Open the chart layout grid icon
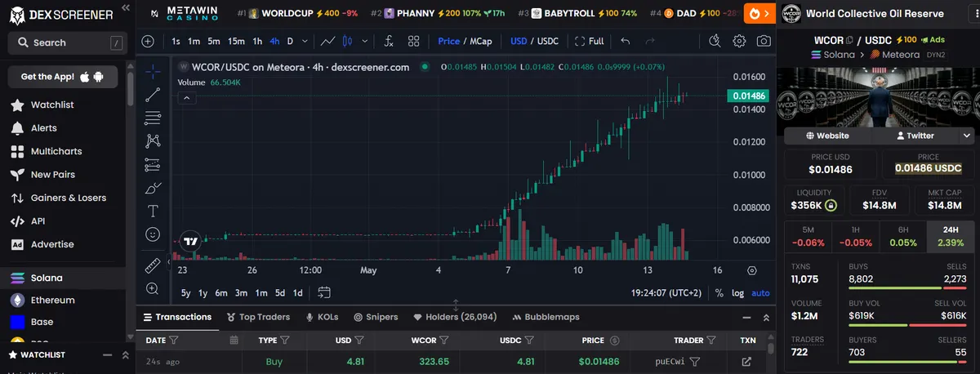The height and width of the screenshot is (374, 980). [x=414, y=41]
